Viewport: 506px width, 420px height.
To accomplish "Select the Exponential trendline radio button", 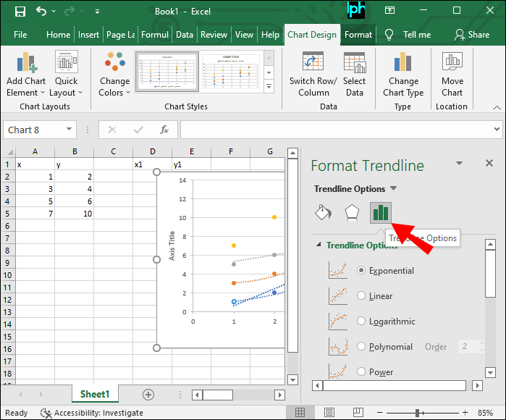I will click(x=362, y=270).
